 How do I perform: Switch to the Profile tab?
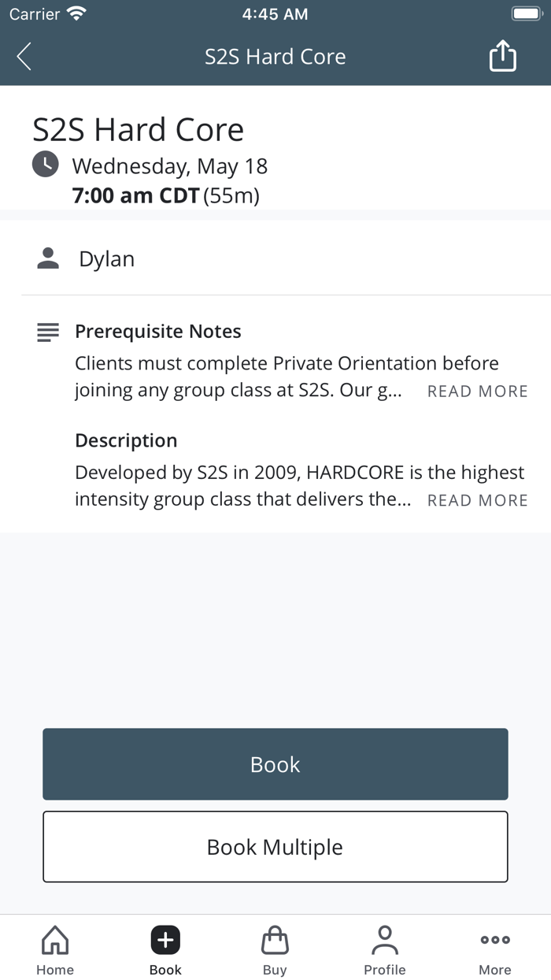pos(385,949)
